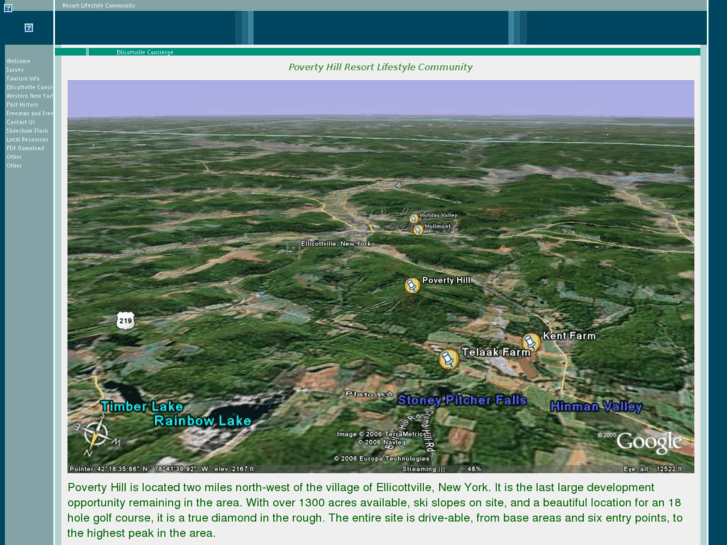Click the Ellicottville, New York map label
The width and height of the screenshot is (727, 545).
[x=336, y=244]
